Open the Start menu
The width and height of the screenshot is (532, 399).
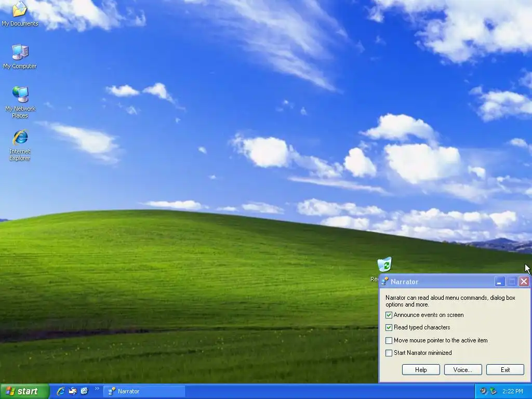pyautogui.click(x=24, y=391)
